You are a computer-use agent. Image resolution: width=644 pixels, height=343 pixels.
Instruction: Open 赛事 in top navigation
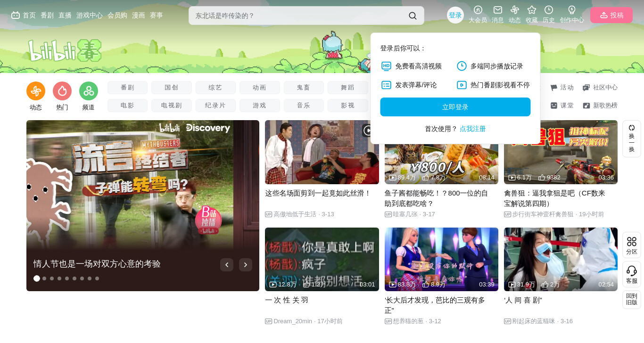pos(157,15)
